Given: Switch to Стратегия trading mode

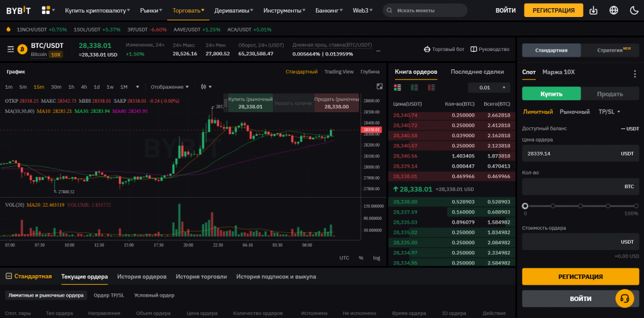Looking at the screenshot, I should pos(609,50).
